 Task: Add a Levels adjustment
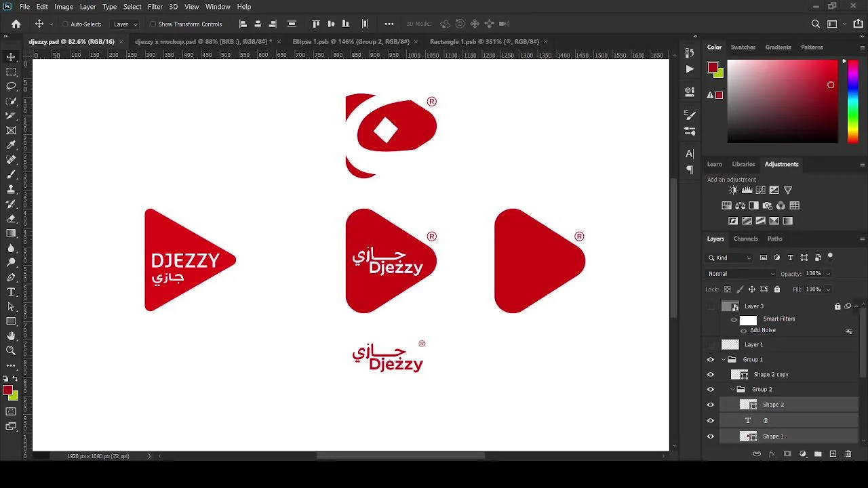tap(747, 190)
